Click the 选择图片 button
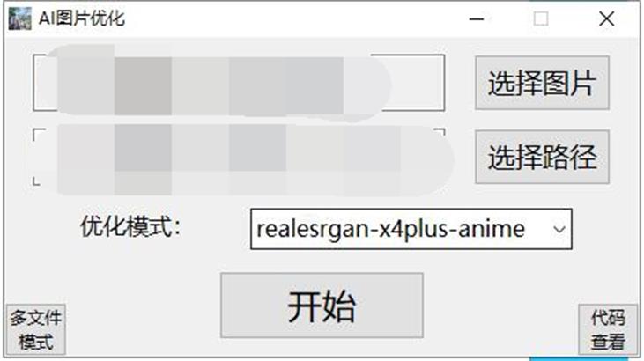The image size is (644, 361). (x=542, y=83)
